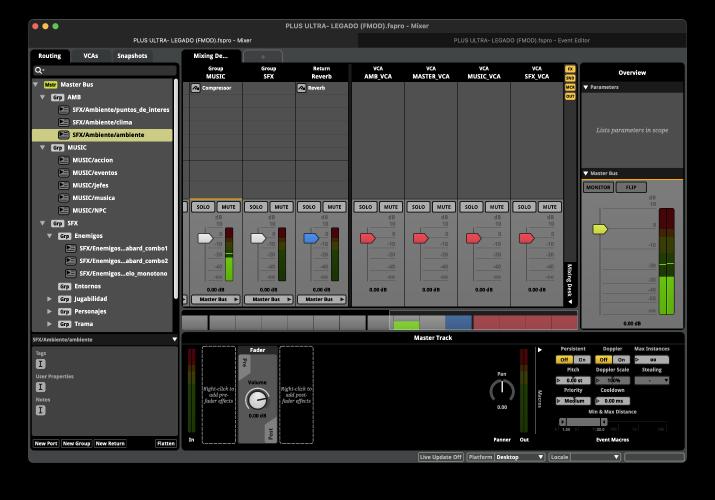The image size is (715, 500).
Task: Open the Platform Desktop dropdown
Action: click(520, 457)
